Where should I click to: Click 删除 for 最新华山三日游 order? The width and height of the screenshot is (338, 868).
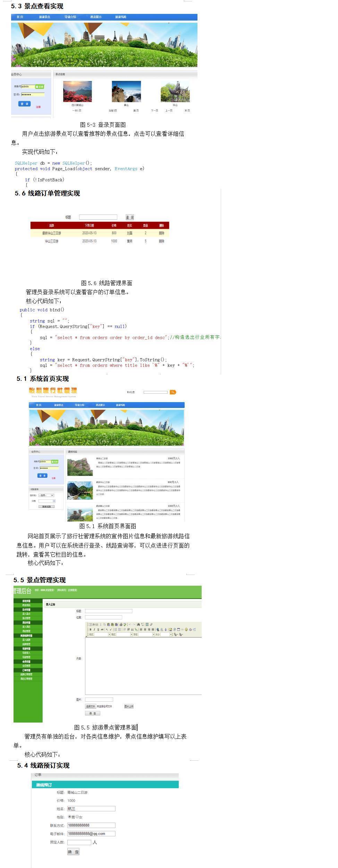pos(162,233)
